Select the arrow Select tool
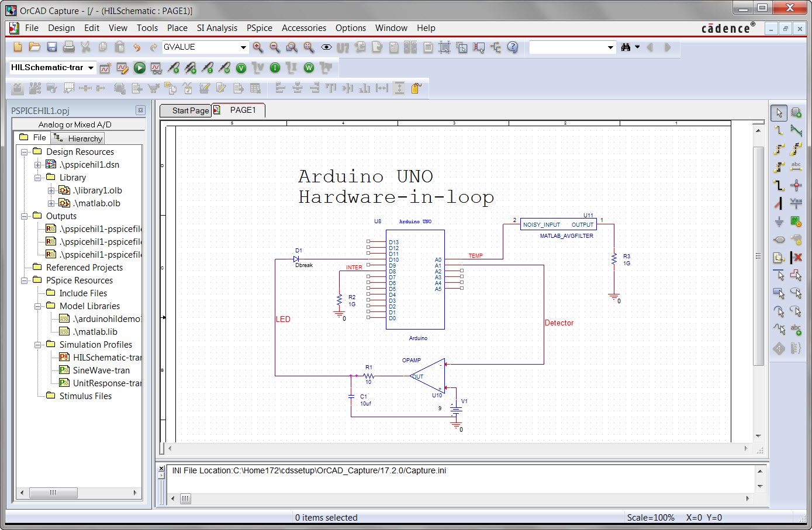Viewport: 812px width, 530px height. click(779, 113)
